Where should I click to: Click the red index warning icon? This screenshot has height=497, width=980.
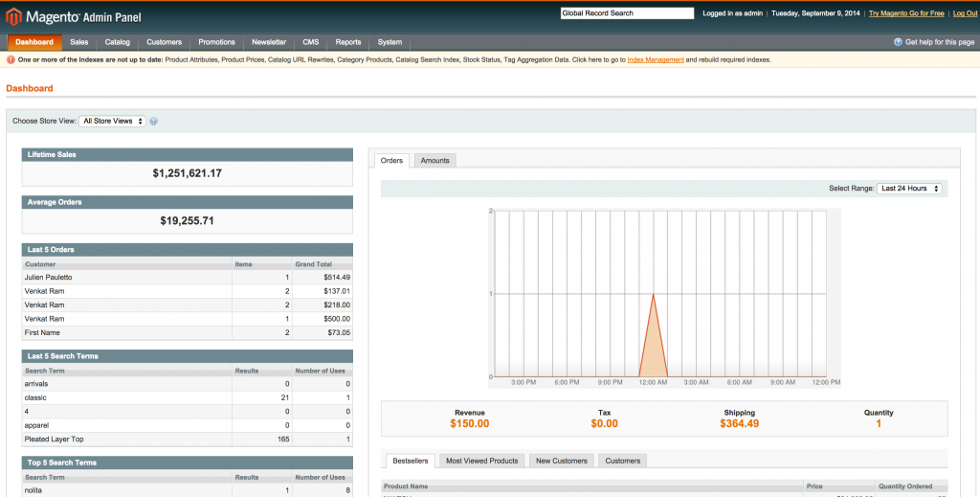pyautogui.click(x=11, y=60)
